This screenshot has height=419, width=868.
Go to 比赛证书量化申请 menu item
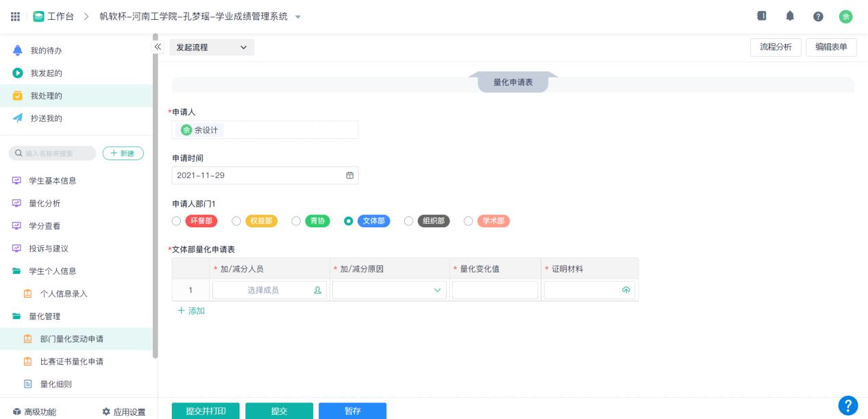point(71,361)
